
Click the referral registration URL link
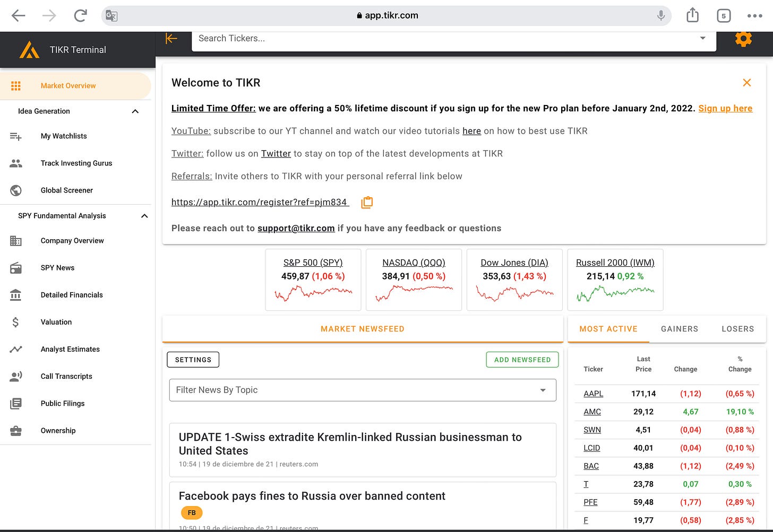(x=259, y=202)
